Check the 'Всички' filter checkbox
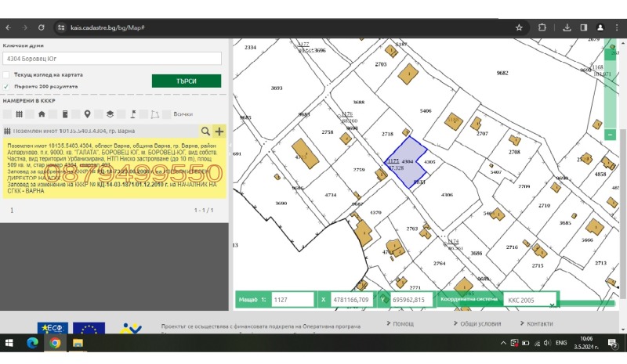The image size is (627, 364). pyautogui.click(x=168, y=114)
